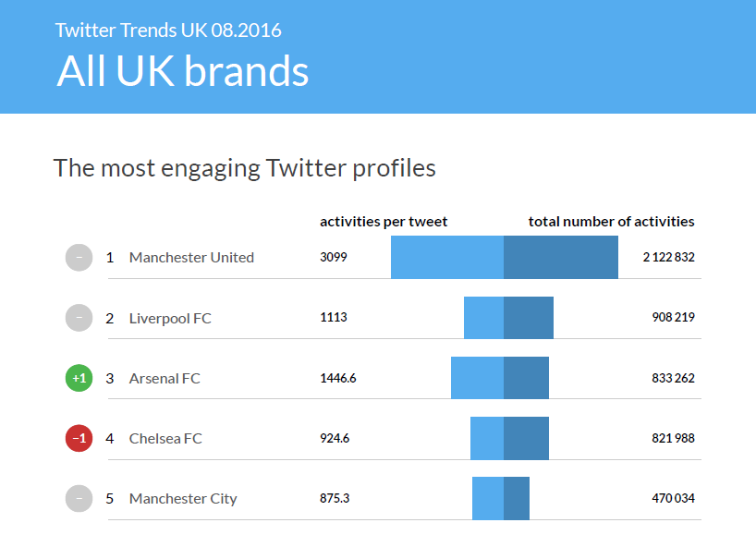Click the red −1 badge beside Chelsea FC
756x535 pixels.
(x=79, y=438)
